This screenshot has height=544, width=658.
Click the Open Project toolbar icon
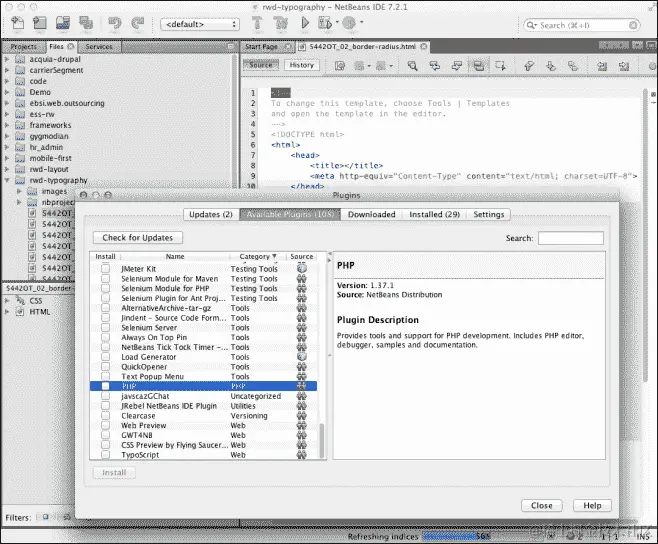(x=63, y=24)
